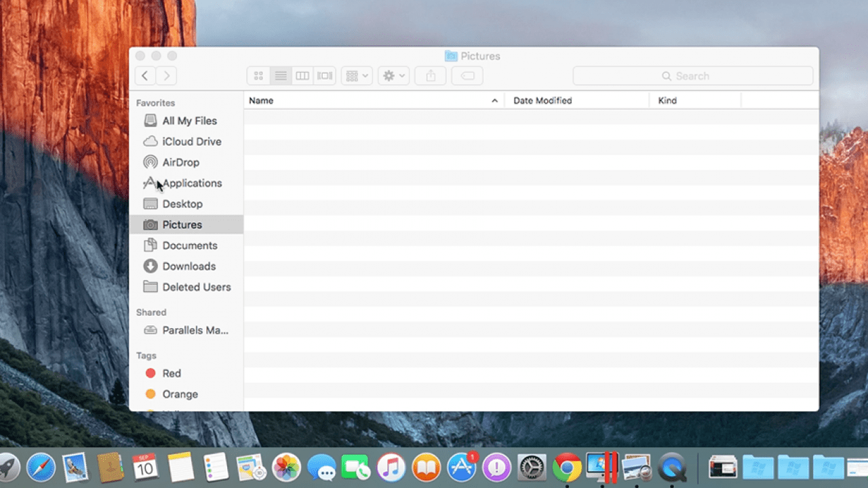Switch to column view

click(x=302, y=76)
